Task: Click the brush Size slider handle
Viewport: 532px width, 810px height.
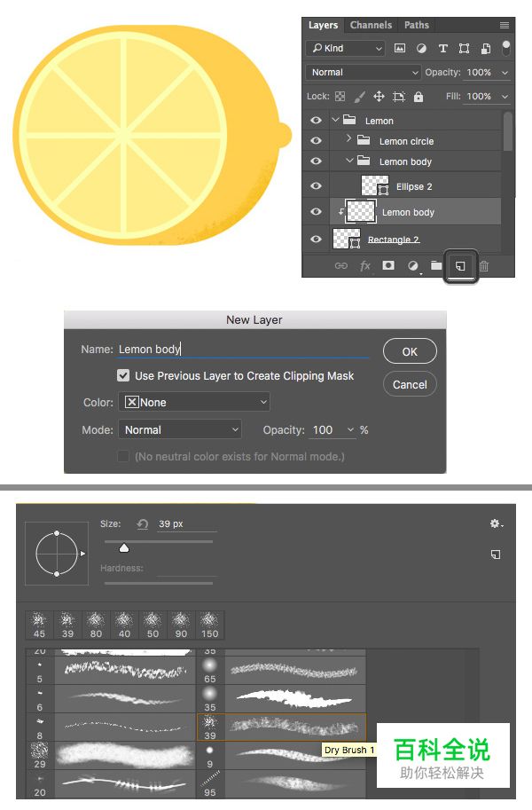Action: tap(125, 548)
